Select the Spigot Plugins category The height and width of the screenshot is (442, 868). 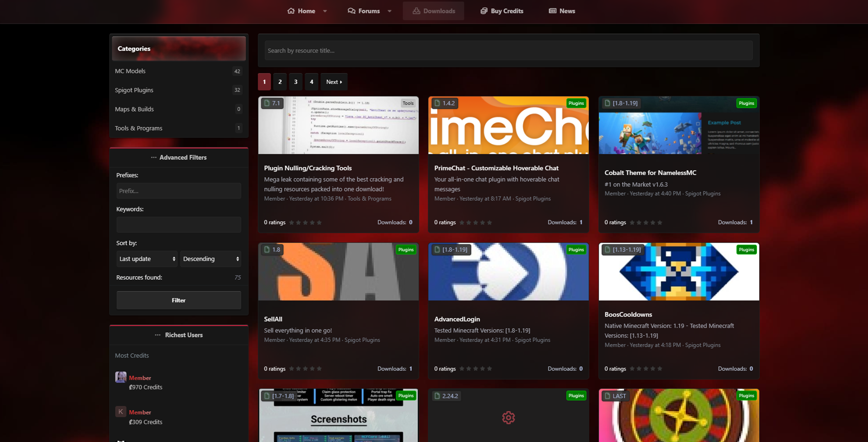(x=179, y=90)
